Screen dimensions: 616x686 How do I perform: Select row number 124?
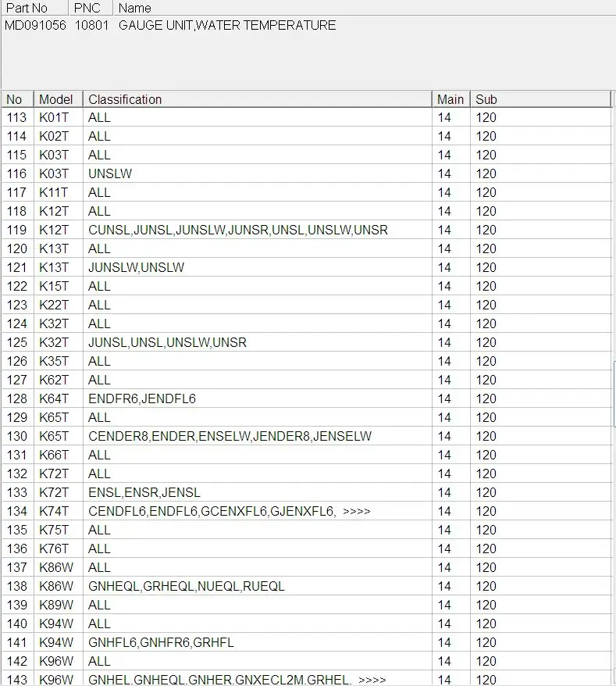coord(16,323)
